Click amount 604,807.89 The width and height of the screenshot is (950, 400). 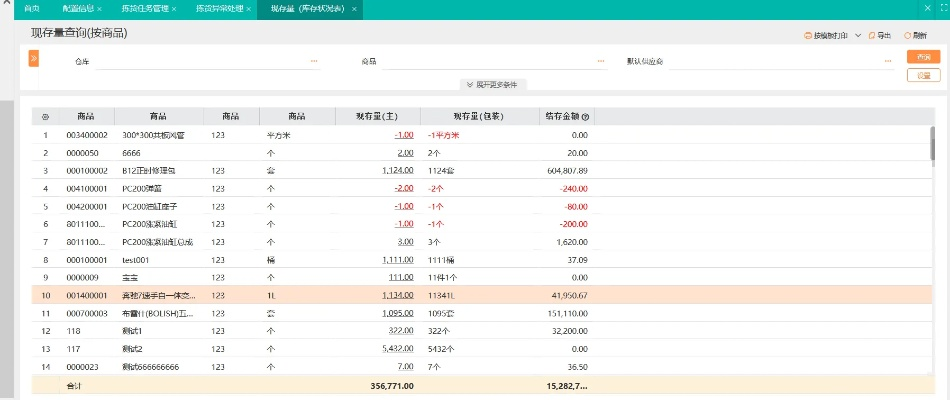[567, 171]
